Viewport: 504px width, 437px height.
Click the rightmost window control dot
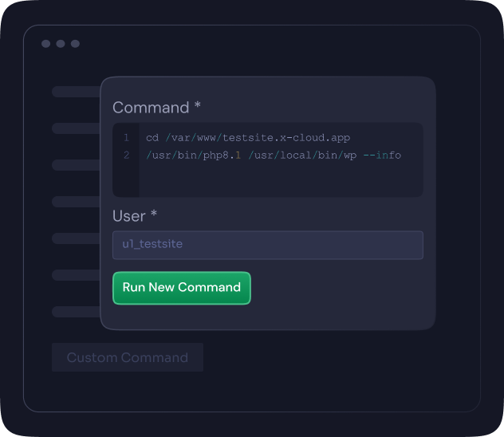pyautogui.click(x=75, y=44)
